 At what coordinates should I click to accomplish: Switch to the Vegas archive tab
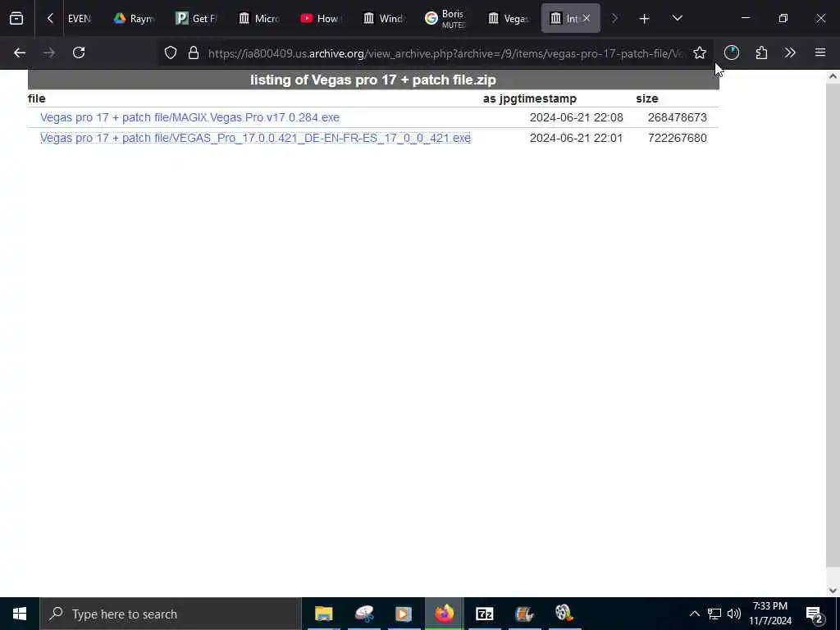[x=509, y=18]
